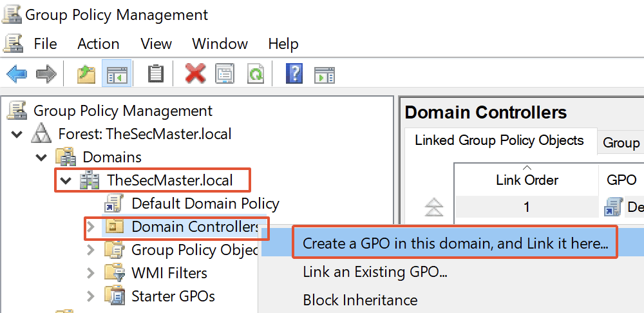
Task: Click the Group Policy Management title bar icon
Action: [x=12, y=14]
